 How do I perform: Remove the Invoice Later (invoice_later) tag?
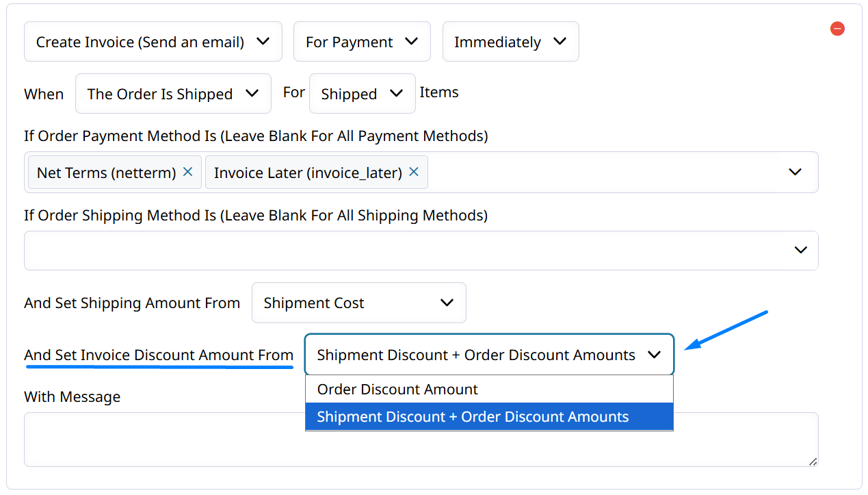pos(414,172)
